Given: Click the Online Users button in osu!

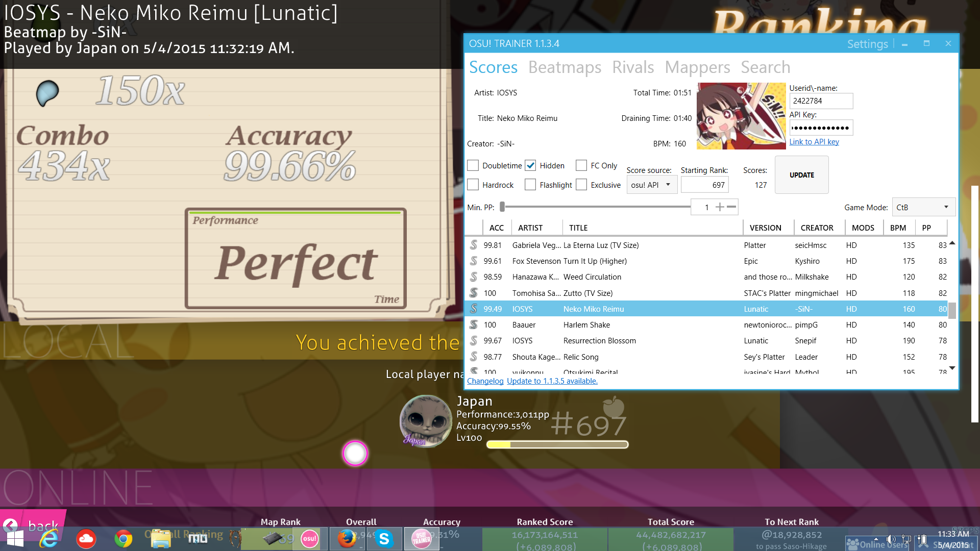Looking at the screenshot, I should (x=878, y=544).
